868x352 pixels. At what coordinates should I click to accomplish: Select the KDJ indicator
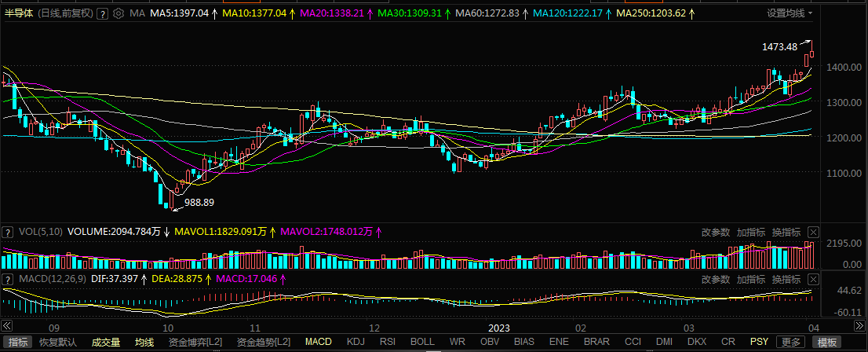356,342
